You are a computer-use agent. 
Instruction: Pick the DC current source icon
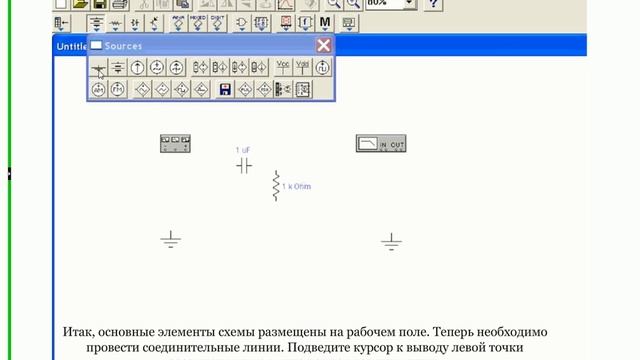click(138, 67)
